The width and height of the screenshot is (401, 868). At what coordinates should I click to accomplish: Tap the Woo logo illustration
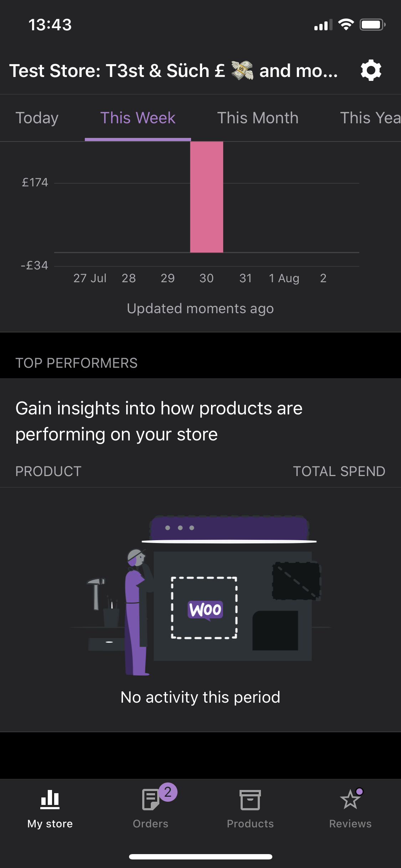pos(205,610)
